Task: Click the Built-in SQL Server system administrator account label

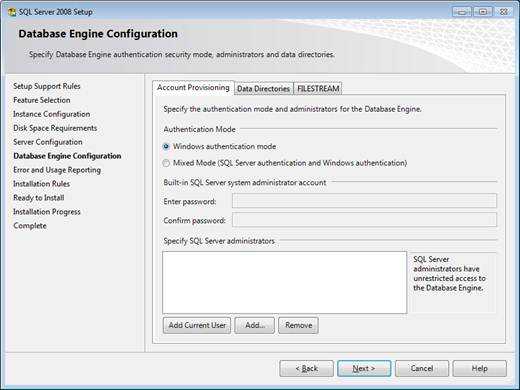Action: (x=245, y=183)
